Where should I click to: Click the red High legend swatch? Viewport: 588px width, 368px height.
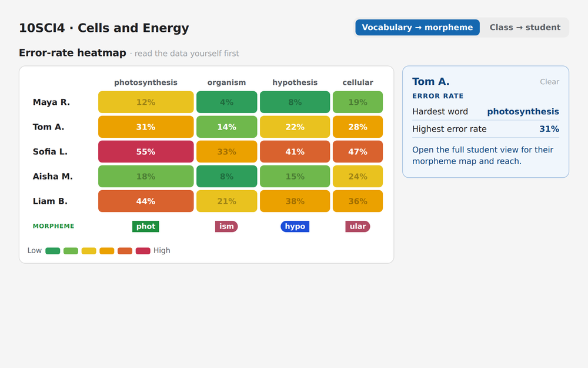click(x=143, y=251)
